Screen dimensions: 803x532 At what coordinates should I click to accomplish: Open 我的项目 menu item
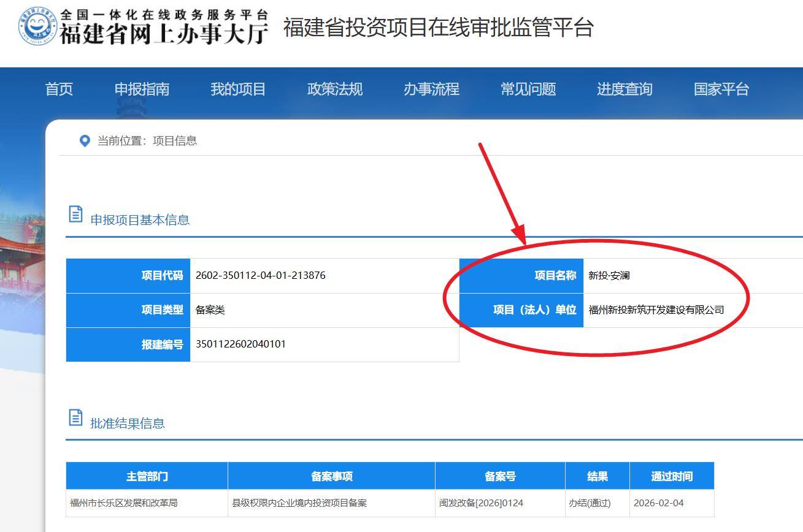(238, 89)
